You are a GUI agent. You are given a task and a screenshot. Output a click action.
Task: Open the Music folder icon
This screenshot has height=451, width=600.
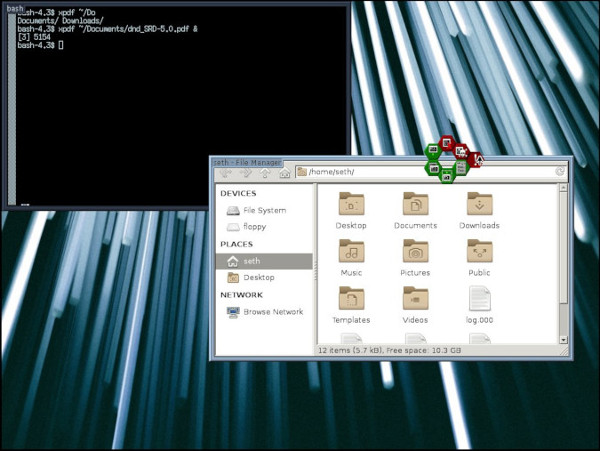[x=351, y=252]
